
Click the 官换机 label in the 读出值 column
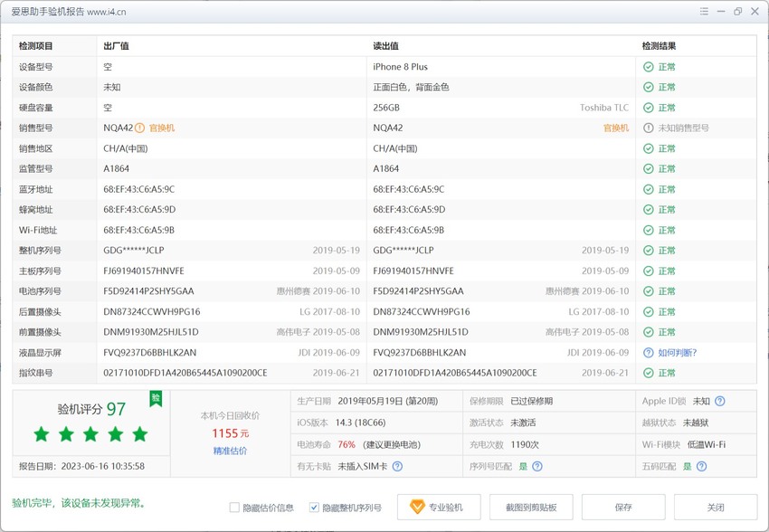pyautogui.click(x=616, y=128)
